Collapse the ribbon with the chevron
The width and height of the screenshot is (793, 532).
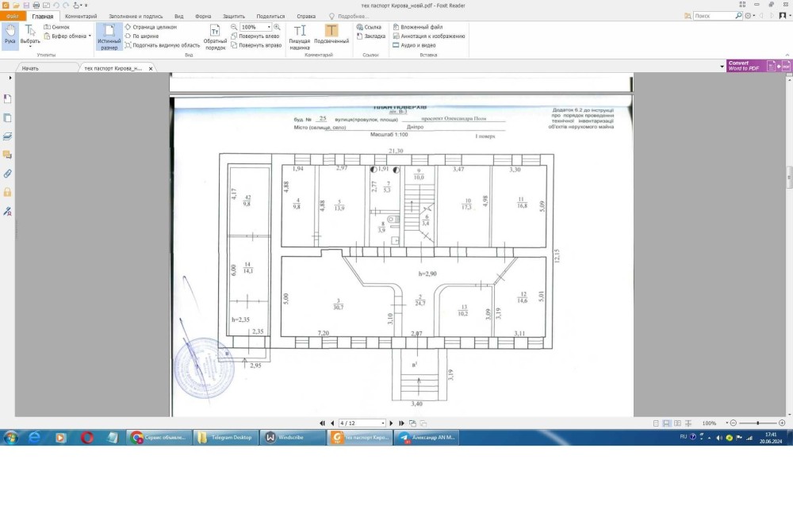click(x=787, y=55)
